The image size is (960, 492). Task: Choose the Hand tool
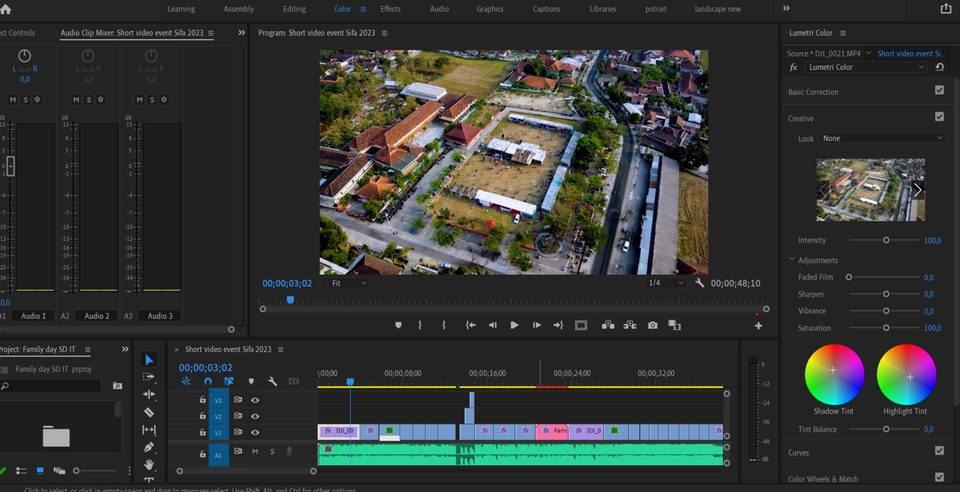(x=149, y=464)
